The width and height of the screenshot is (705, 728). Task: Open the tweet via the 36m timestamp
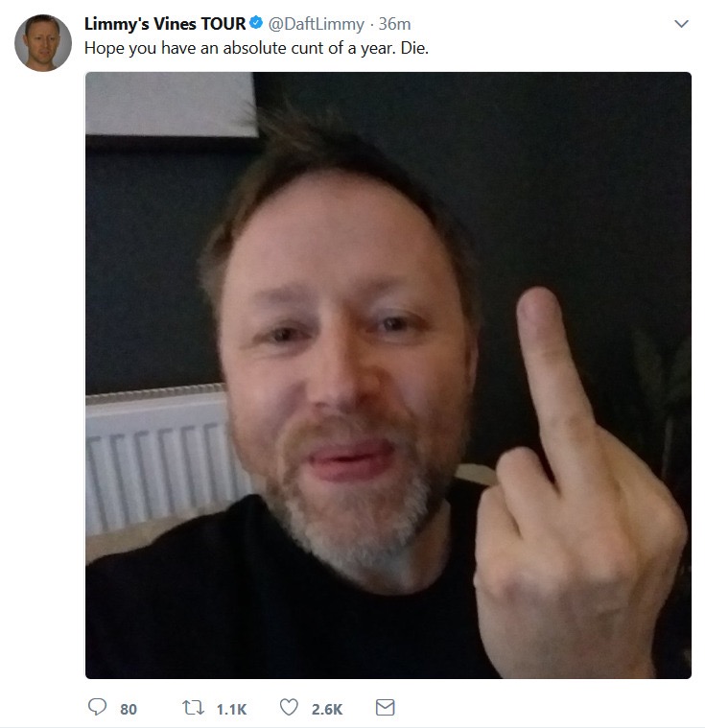click(394, 24)
